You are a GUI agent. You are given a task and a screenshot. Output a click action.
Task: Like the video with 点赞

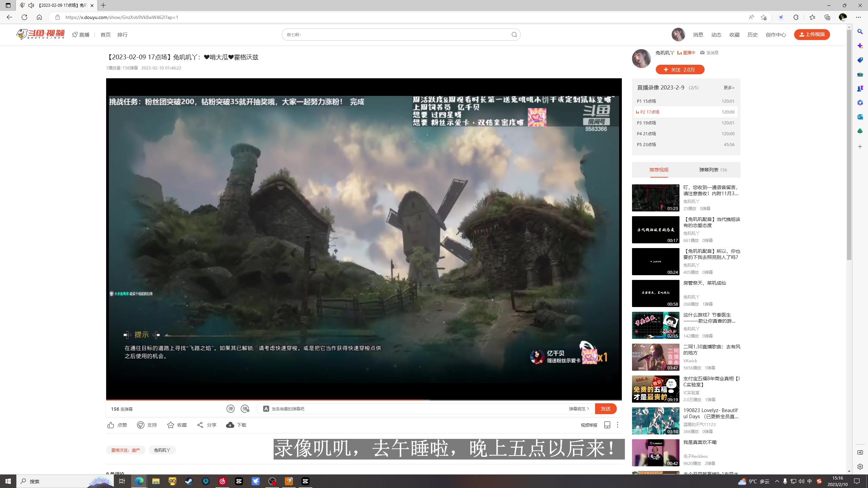click(x=117, y=425)
